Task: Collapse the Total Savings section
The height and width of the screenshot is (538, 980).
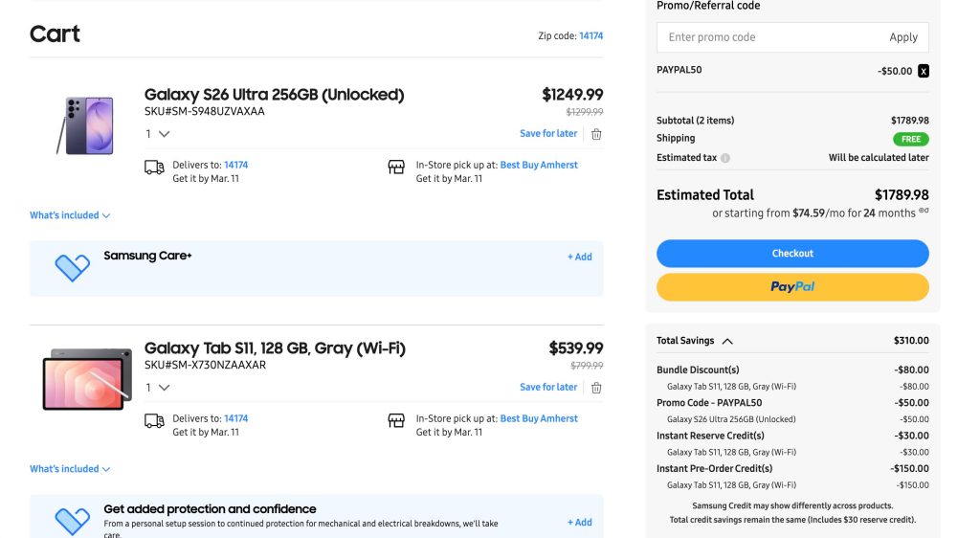Action: pos(727,341)
